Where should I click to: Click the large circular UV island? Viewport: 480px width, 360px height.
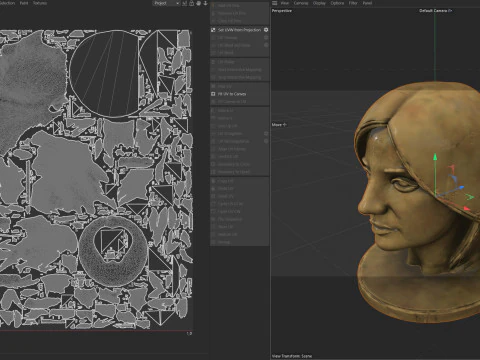[x=104, y=74]
